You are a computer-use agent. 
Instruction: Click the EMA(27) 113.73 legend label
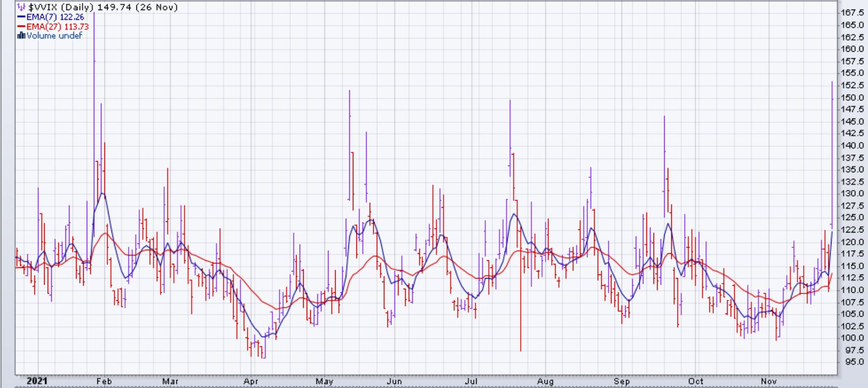click(x=55, y=27)
